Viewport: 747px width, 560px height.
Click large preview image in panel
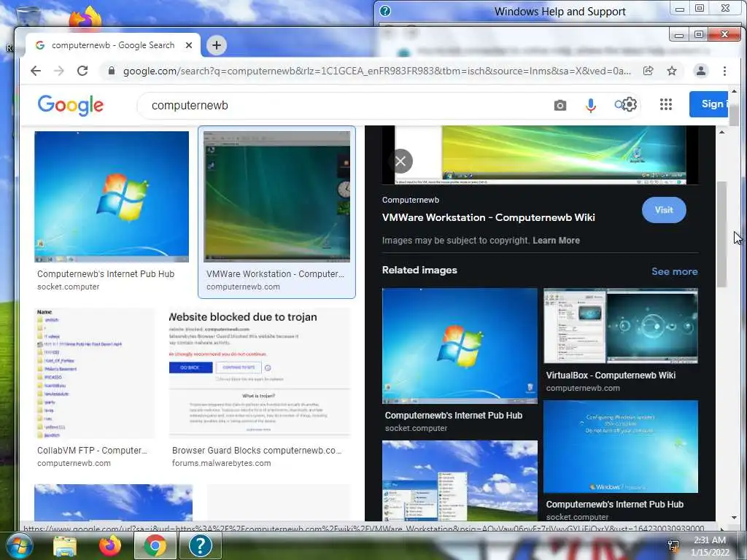[541, 155]
